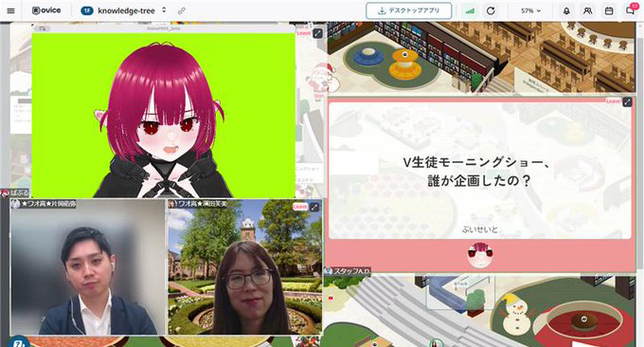Image resolution: width=644 pixels, height=347 pixels.
Task: Click the avatar on the orange round sofa
Action: coord(404,55)
